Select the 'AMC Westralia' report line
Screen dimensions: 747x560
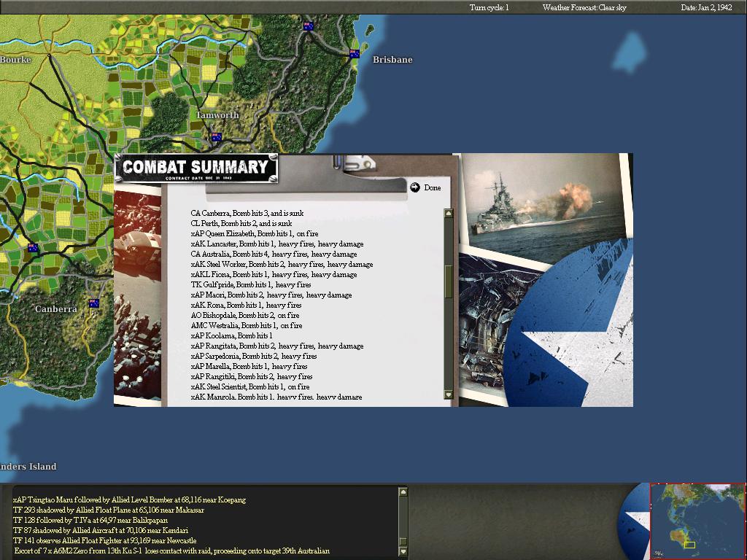[247, 325]
